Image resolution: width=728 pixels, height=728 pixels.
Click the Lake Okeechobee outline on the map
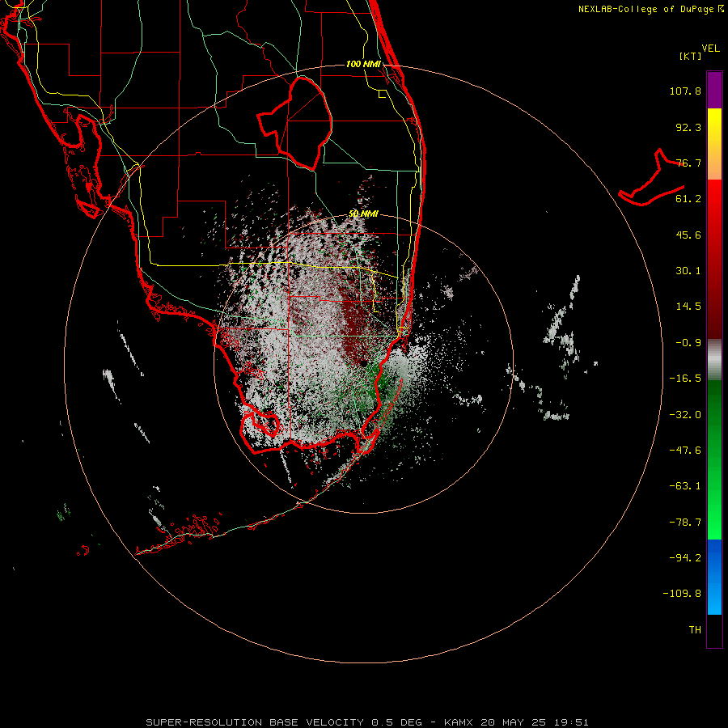pos(295,124)
